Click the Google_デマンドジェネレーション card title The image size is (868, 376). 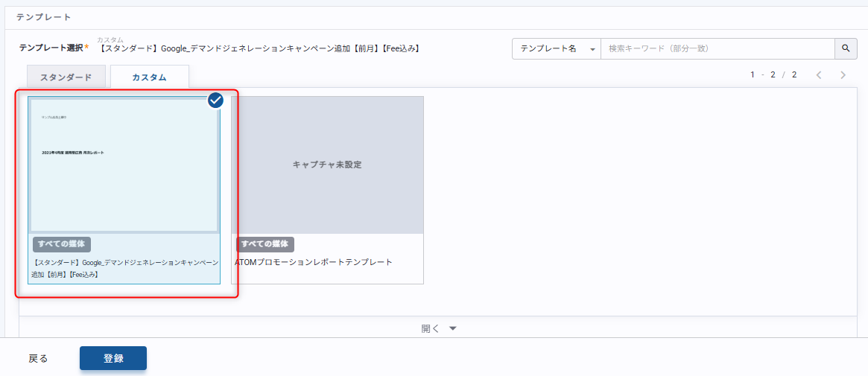click(x=124, y=268)
